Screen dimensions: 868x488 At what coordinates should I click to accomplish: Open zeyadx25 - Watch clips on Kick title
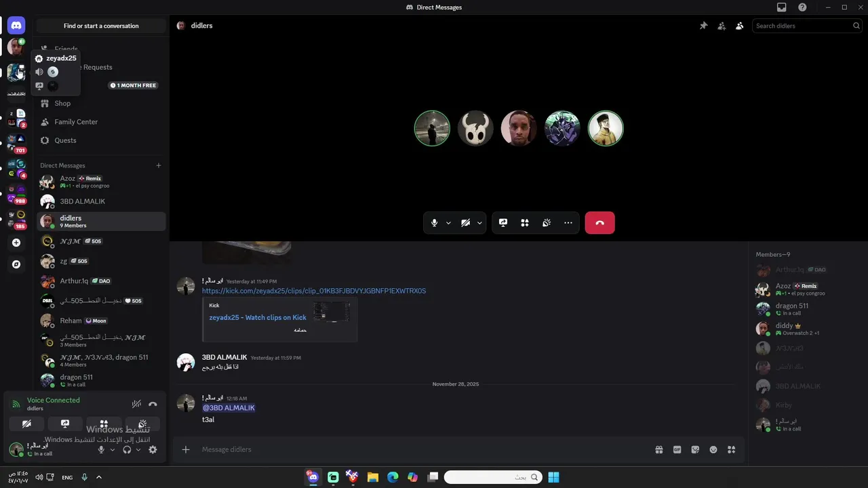point(258,317)
